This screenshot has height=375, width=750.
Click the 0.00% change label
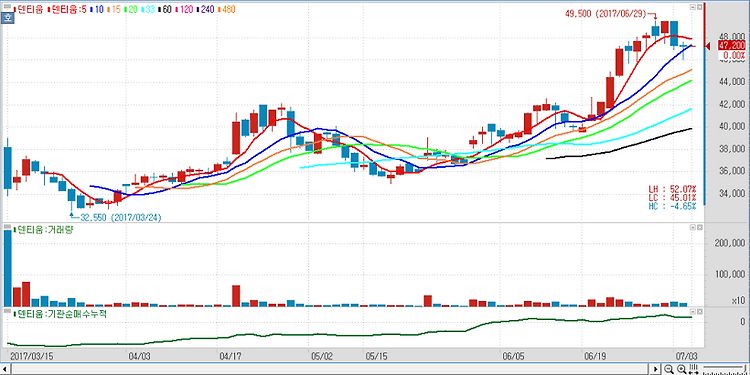[733, 55]
